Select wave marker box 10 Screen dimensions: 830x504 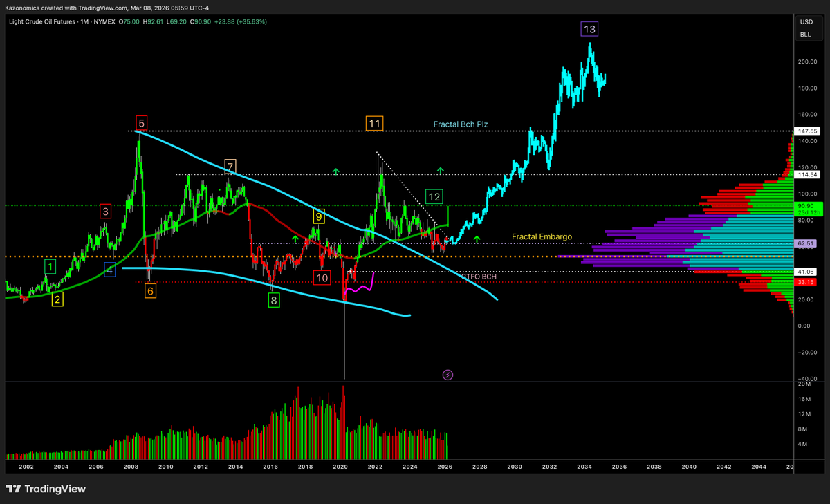click(321, 277)
